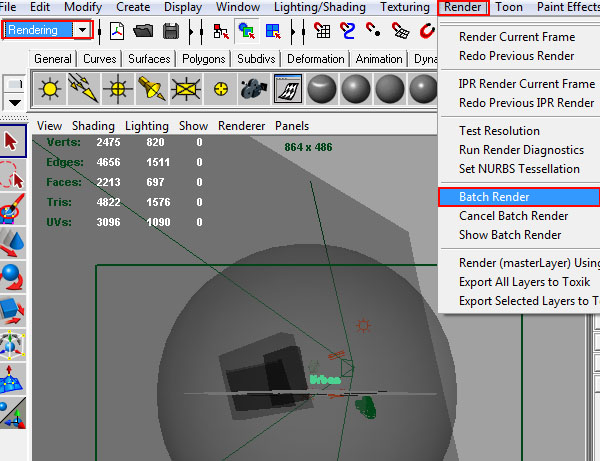The width and height of the screenshot is (600, 461).
Task: Click the 864 x 486 resolution label
Action: coord(308,147)
